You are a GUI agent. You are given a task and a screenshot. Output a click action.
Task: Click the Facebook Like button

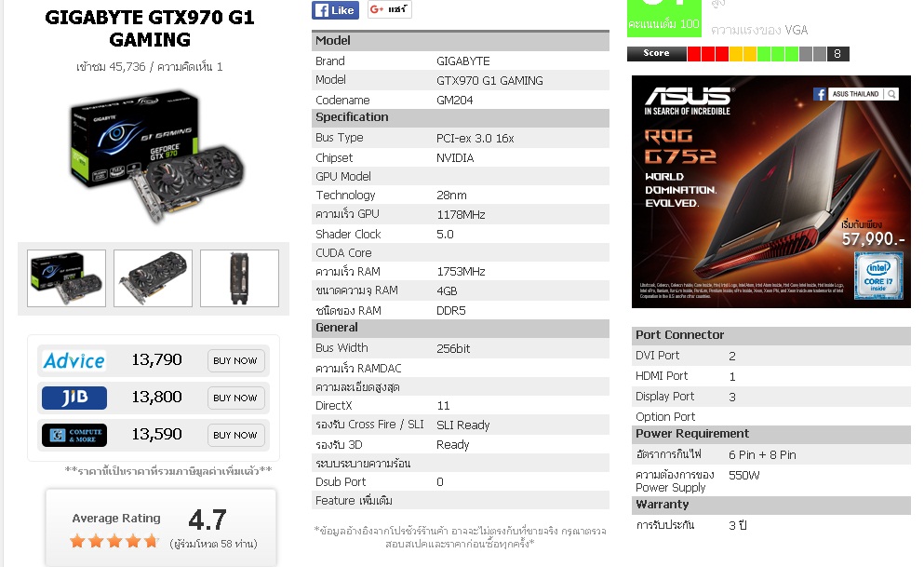[x=335, y=10]
